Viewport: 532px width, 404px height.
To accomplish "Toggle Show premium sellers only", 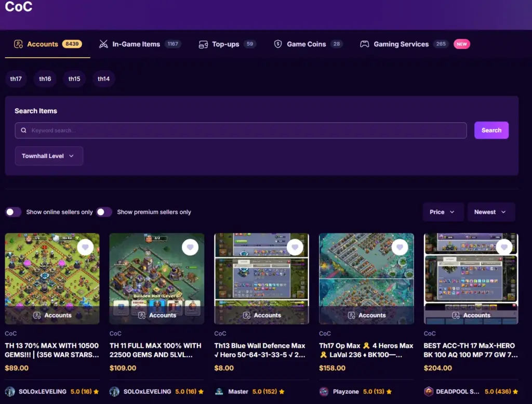I will pos(104,212).
